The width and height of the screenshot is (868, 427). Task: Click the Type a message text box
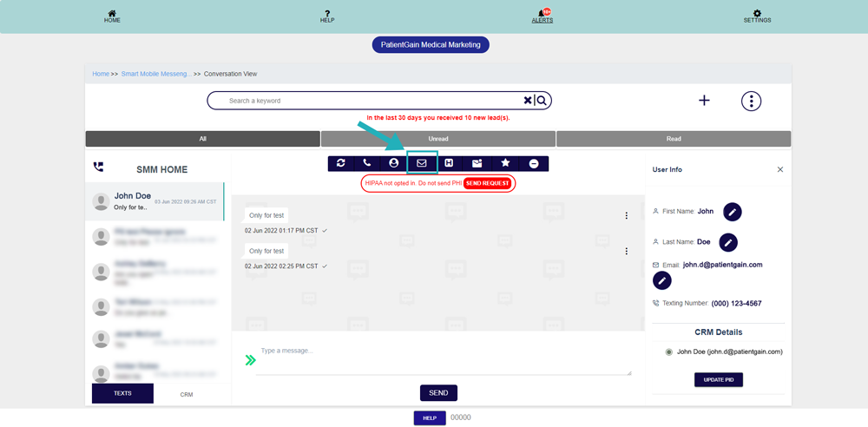pos(444,360)
